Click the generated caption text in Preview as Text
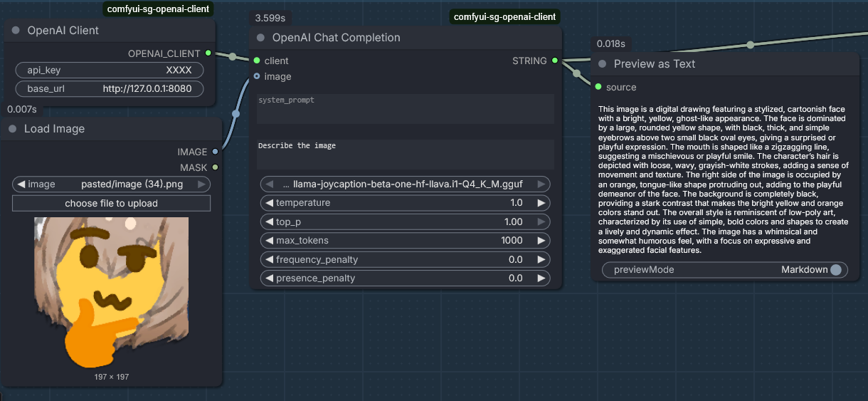This screenshot has height=401, width=868. 723,179
